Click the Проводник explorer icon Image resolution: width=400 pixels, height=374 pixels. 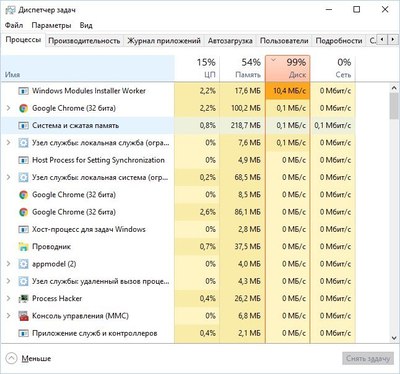(x=23, y=247)
